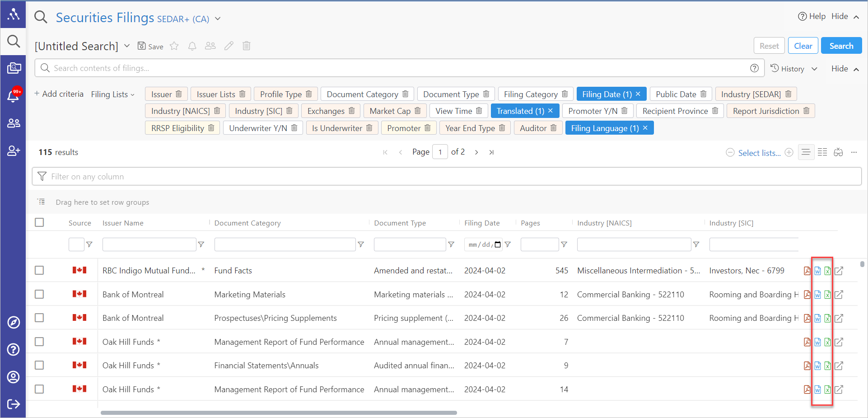Click the Search contents of filings field
The height and width of the screenshot is (418, 868).
[399, 68]
